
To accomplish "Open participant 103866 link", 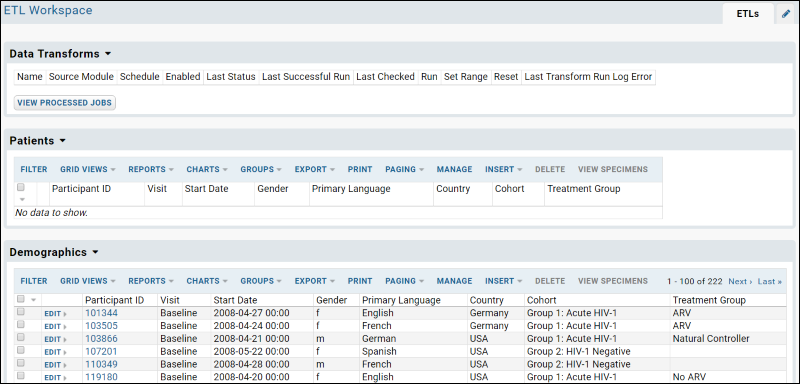I will (x=101, y=339).
